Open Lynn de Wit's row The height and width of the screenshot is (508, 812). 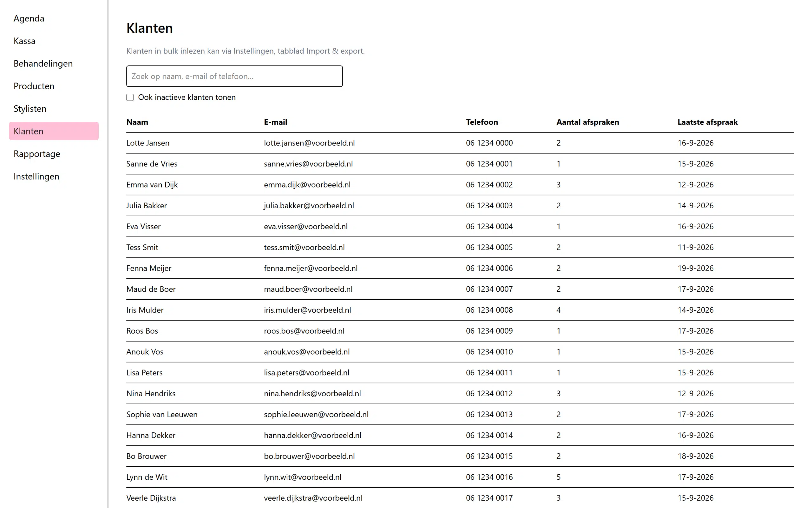pos(460,477)
